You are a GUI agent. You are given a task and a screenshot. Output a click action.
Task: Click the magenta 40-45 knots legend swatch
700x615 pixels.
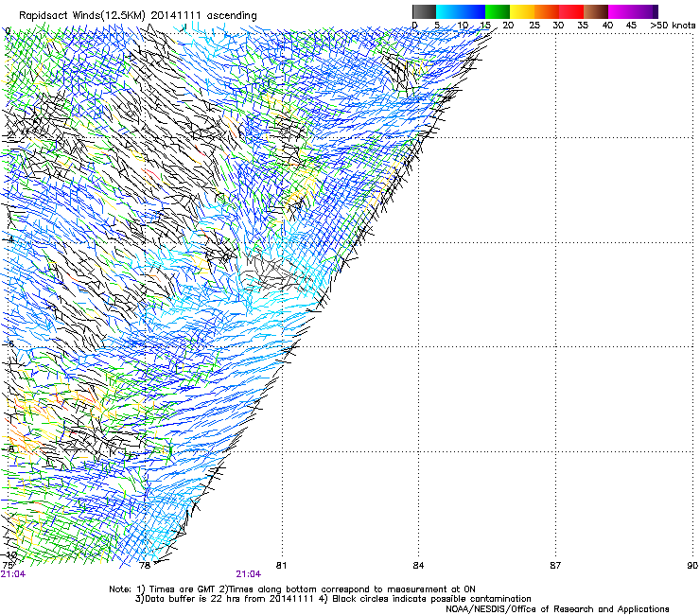click(x=621, y=11)
